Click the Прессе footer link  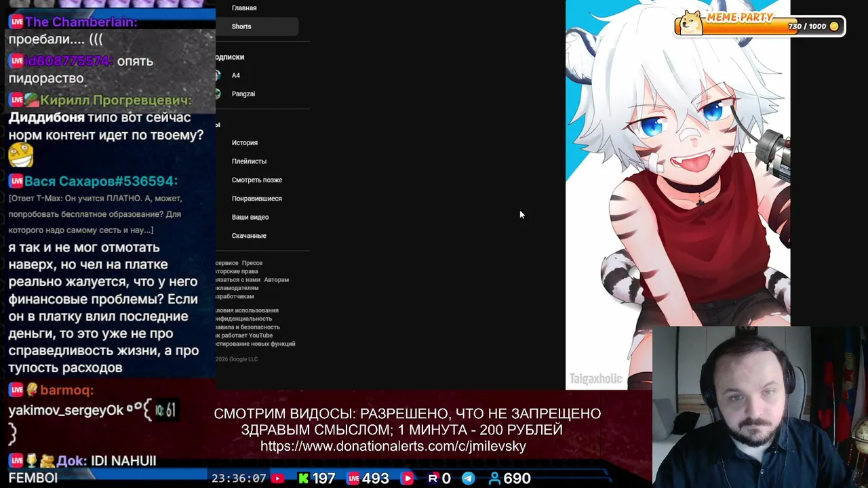pos(252,263)
